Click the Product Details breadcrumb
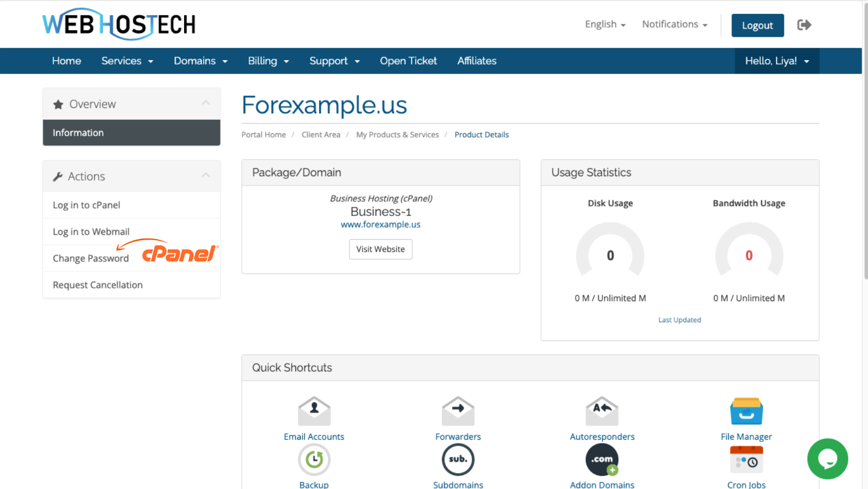Viewport: 868px width, 489px height. (x=482, y=135)
